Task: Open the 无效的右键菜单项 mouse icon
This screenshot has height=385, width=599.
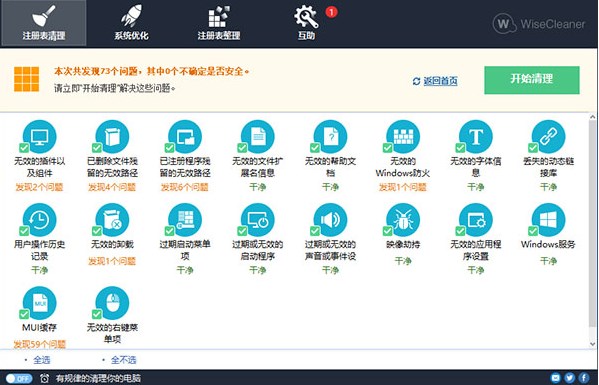Action: click(112, 303)
